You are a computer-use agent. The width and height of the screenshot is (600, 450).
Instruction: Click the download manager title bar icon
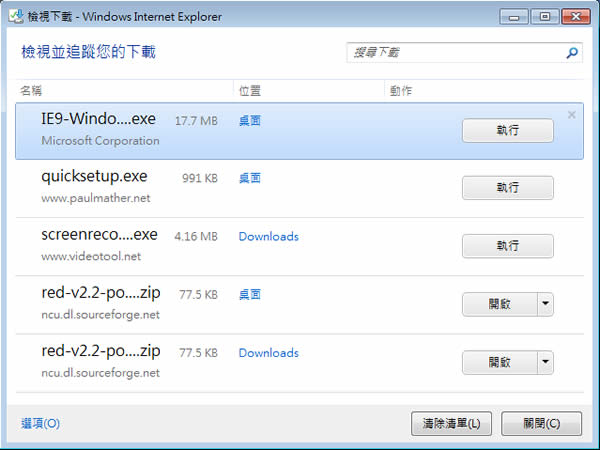tap(16, 16)
